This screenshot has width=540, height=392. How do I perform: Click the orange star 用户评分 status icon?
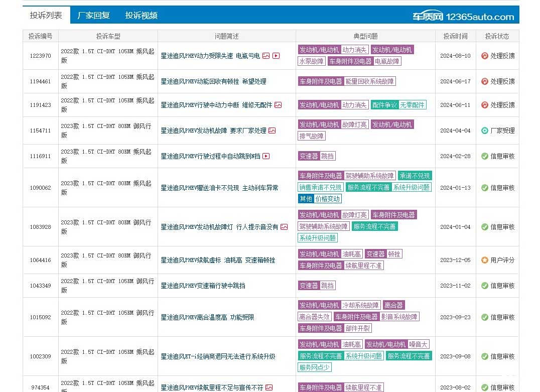[484, 260]
